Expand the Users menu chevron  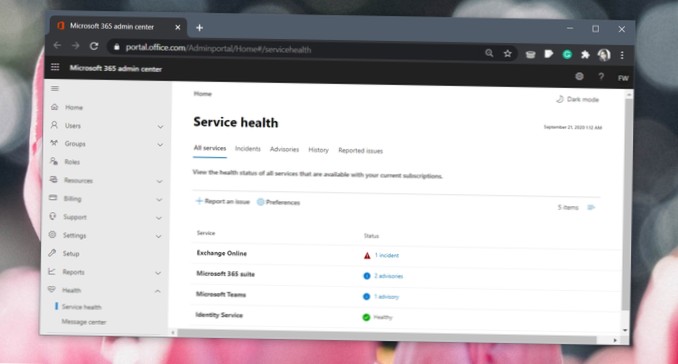[160, 127]
